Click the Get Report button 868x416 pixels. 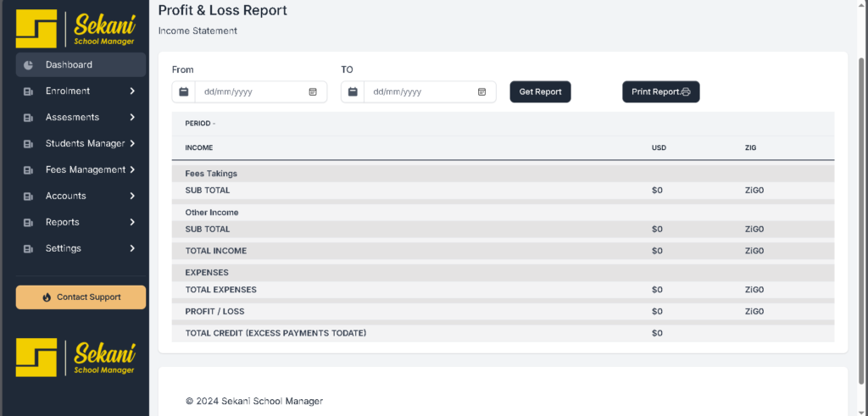[x=540, y=92]
